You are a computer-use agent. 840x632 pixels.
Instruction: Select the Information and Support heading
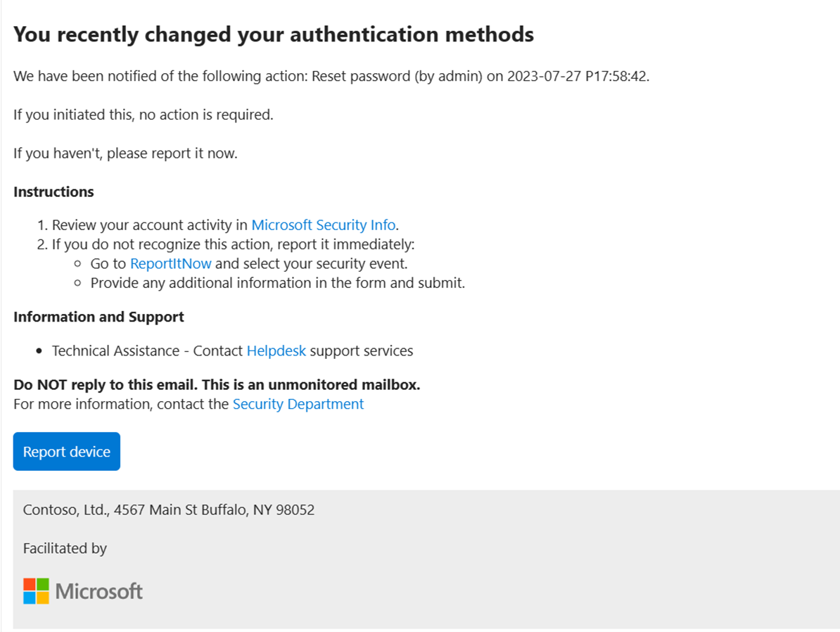pos(98,317)
